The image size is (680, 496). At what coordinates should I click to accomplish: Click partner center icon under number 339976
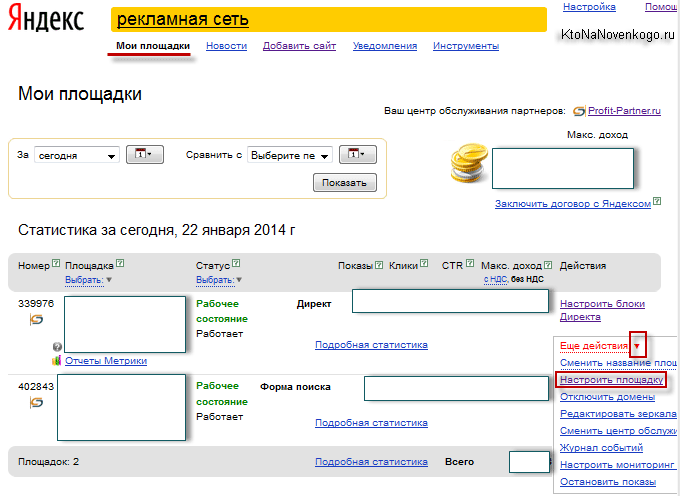[x=36, y=320]
